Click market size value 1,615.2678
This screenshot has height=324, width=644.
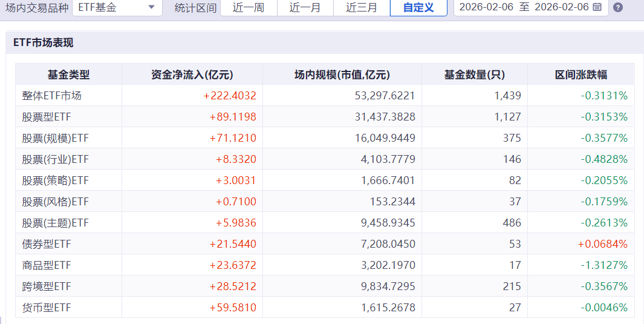(x=388, y=308)
